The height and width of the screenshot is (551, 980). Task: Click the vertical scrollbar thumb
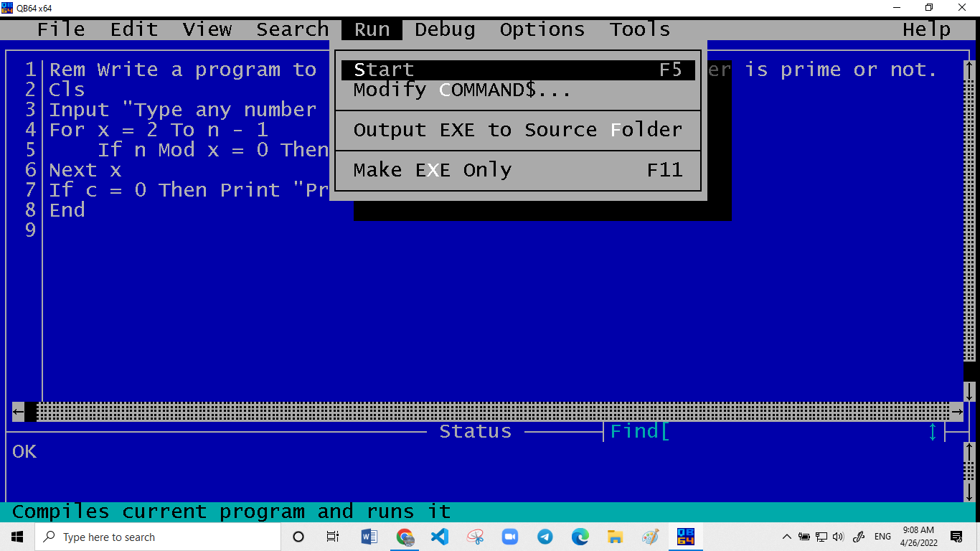[x=969, y=371]
